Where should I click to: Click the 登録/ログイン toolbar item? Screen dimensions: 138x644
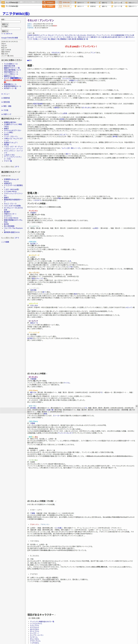tap(131, 6)
